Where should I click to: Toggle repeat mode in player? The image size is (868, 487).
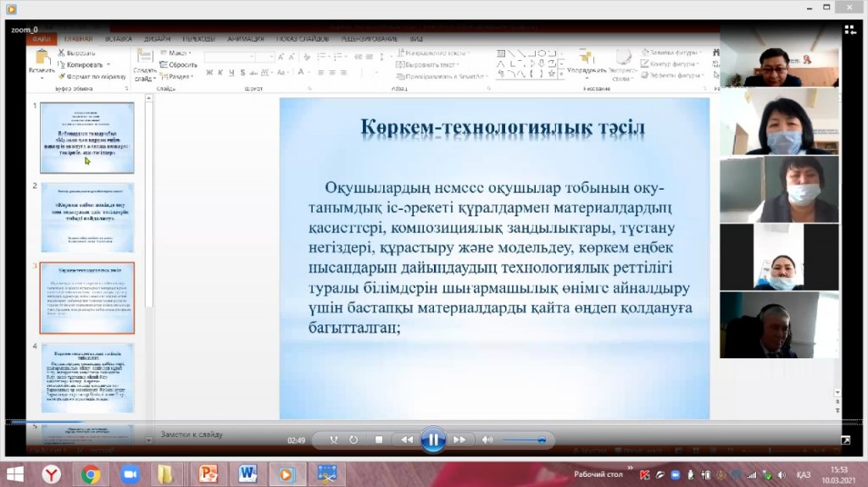click(353, 440)
